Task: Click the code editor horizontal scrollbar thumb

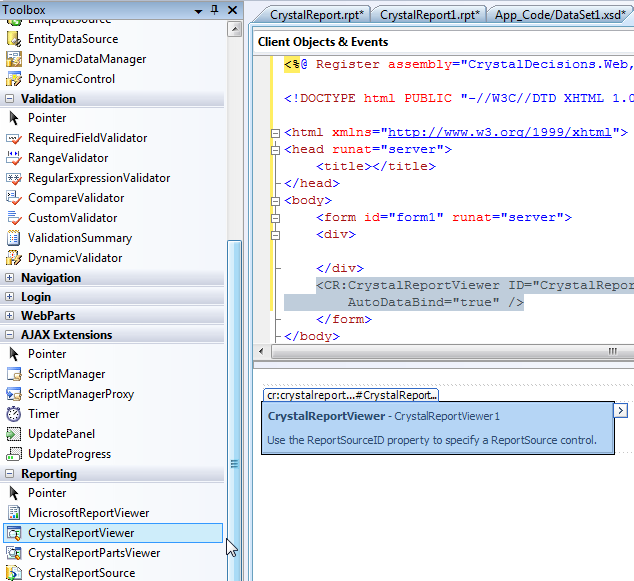Action: coord(453,351)
